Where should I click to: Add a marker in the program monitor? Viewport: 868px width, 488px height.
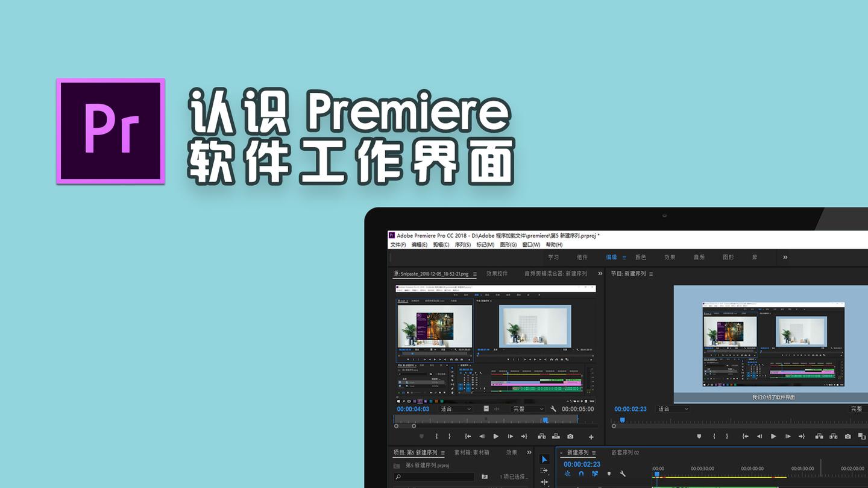coord(699,436)
